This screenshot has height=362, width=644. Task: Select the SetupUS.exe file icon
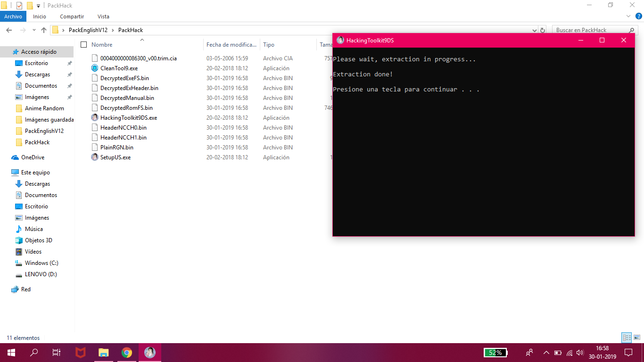point(95,157)
